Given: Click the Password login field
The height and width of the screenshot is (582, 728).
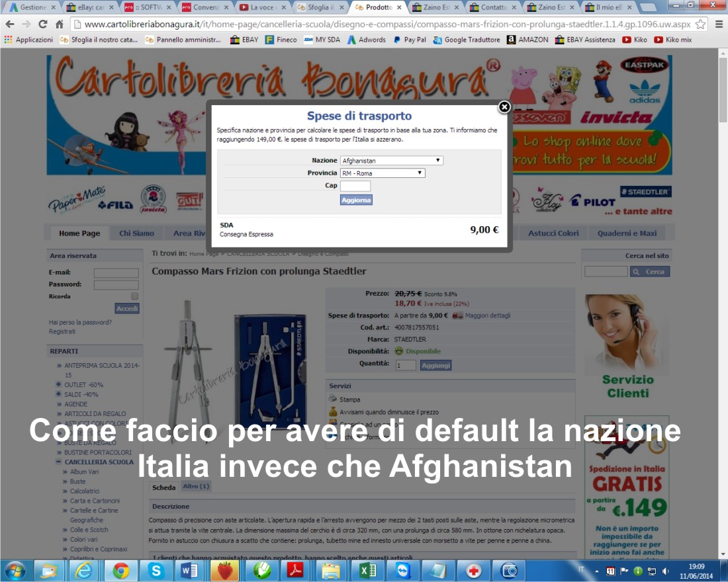Looking at the screenshot, I should coord(116,284).
